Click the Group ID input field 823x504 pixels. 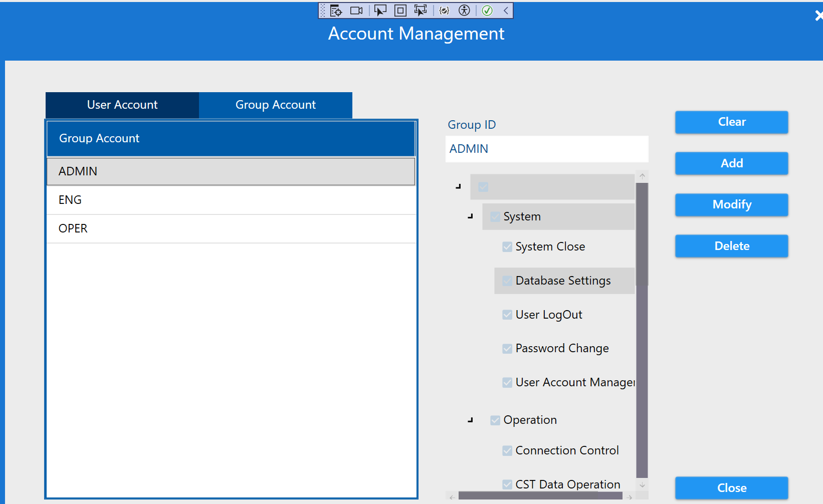tap(546, 149)
